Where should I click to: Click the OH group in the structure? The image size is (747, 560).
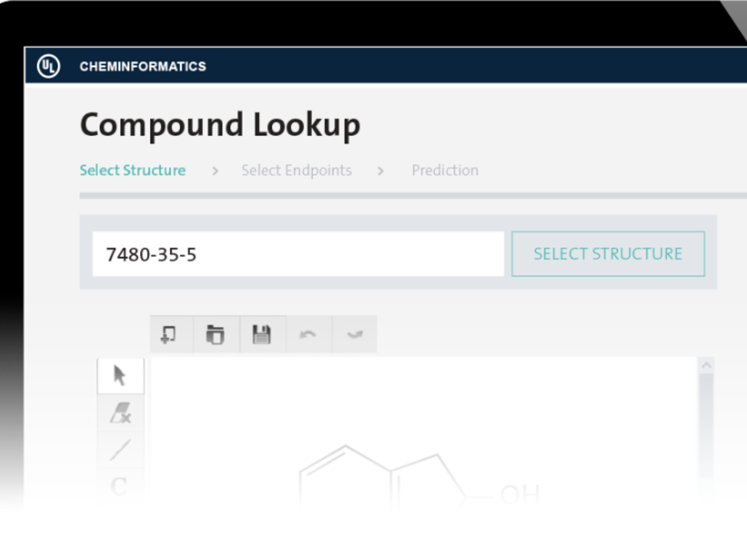(519, 495)
